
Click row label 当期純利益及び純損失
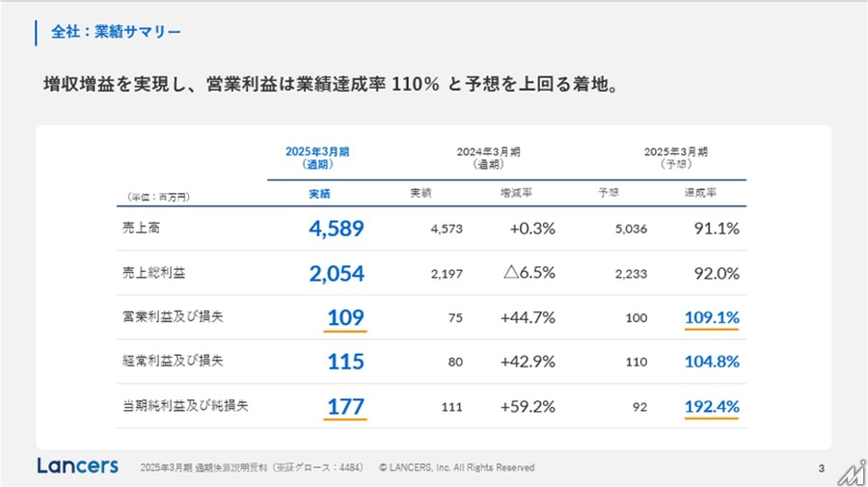[x=185, y=406]
